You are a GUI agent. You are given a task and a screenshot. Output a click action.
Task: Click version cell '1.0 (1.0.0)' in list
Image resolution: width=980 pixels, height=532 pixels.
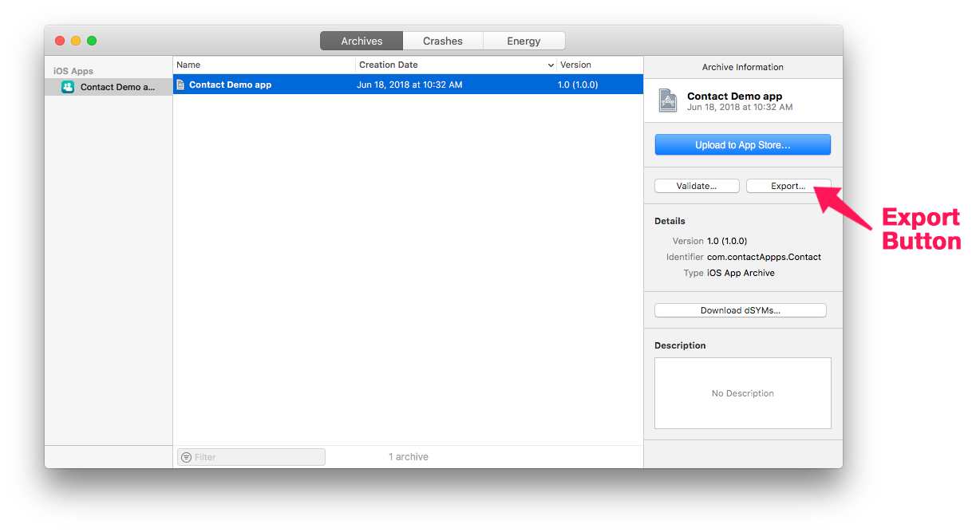[x=578, y=85]
